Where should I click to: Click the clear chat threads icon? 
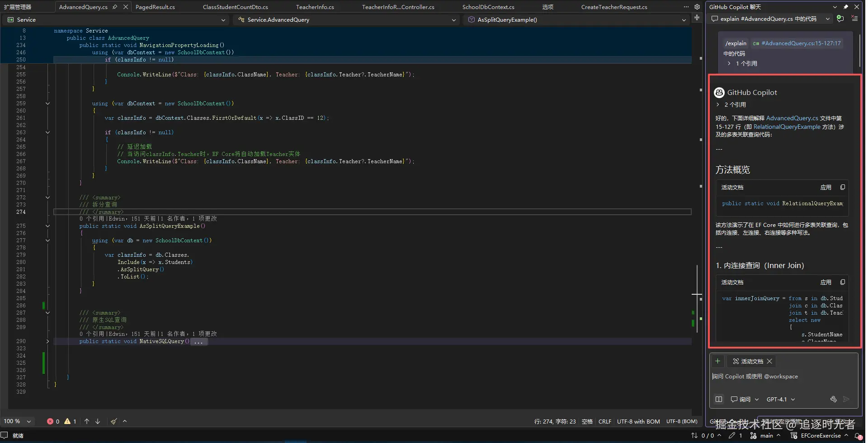tap(854, 19)
